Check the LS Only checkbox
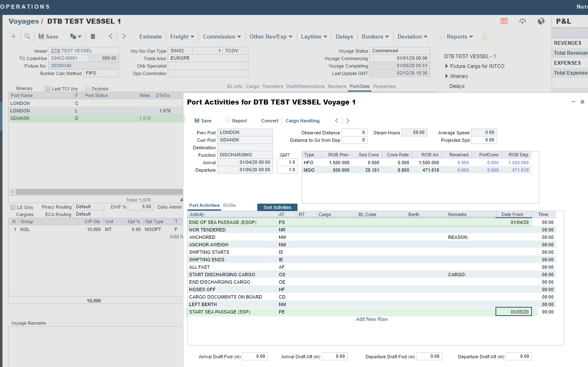The image size is (588, 367). tap(13, 207)
